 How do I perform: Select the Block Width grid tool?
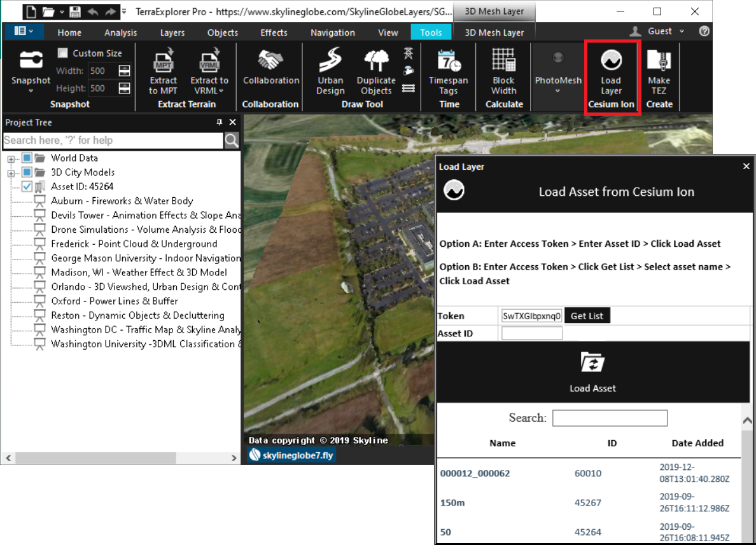(x=503, y=61)
